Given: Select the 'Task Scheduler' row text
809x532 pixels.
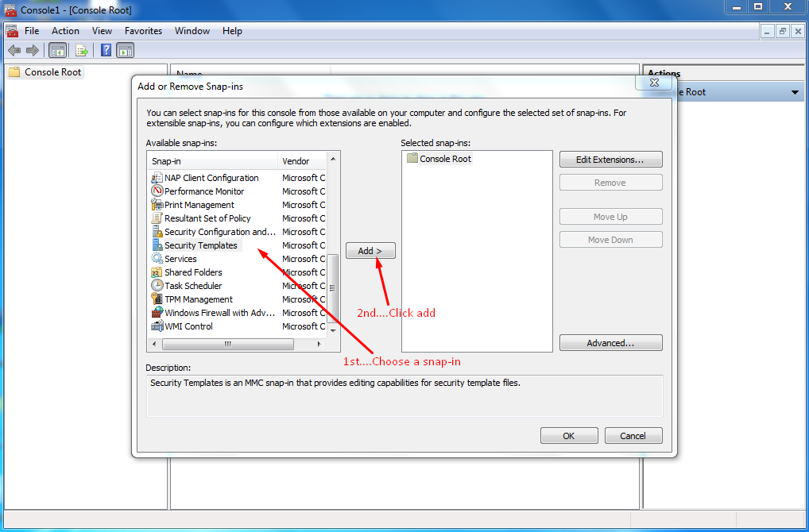Looking at the screenshot, I should tap(193, 286).
